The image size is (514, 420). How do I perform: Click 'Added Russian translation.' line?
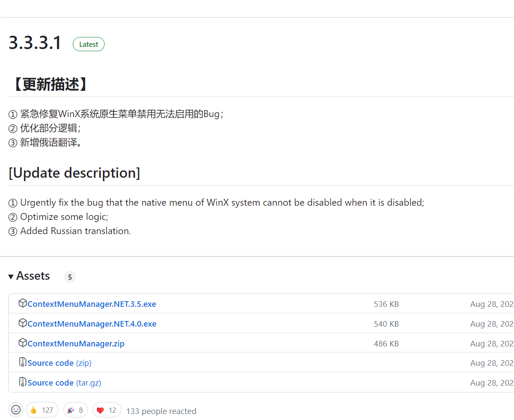point(69,231)
